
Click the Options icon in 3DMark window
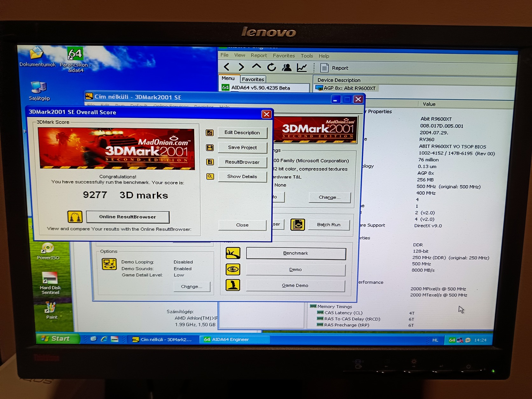[x=109, y=264]
